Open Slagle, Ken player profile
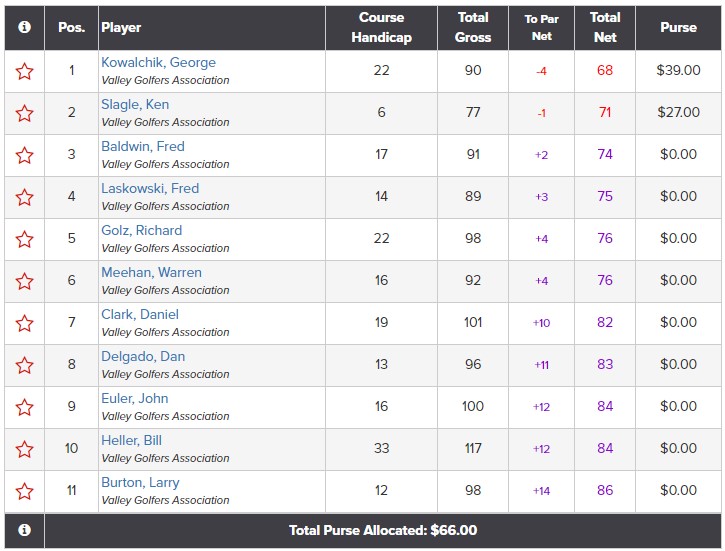This screenshot has width=725, height=551. [135, 104]
